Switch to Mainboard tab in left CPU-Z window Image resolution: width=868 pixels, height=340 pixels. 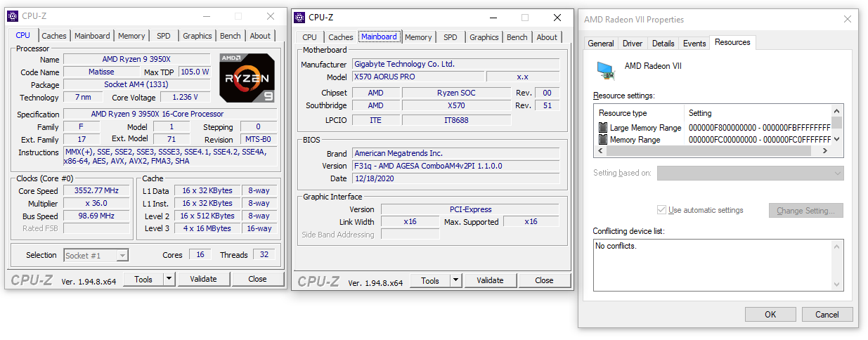tap(92, 36)
